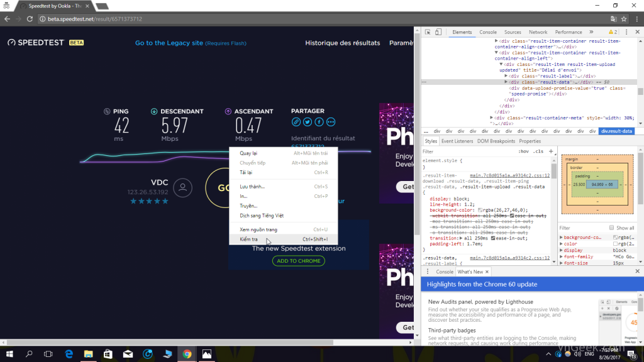
Task: Collapse the result-item-upload div node
Action: [501, 65]
